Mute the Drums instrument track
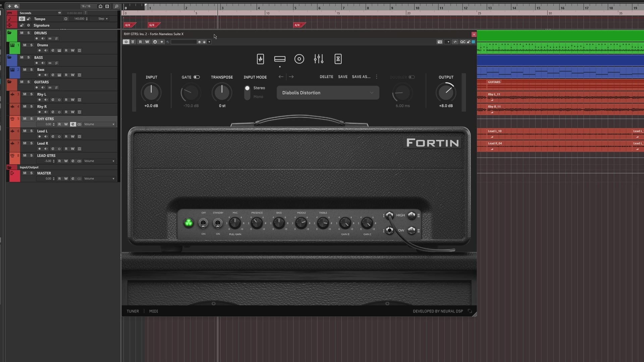This screenshot has height=362, width=644. coord(24,45)
